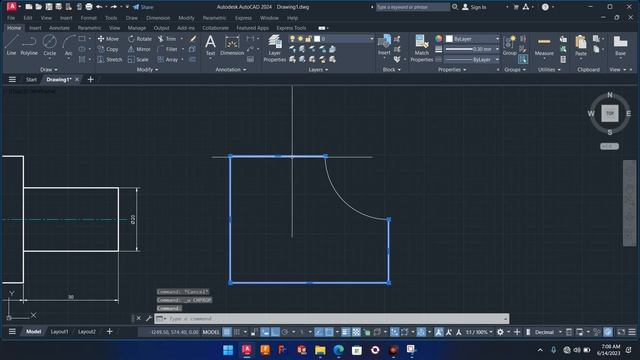Screen dimensions: 640x360
Task: Click the Start file tab
Action: point(31,79)
